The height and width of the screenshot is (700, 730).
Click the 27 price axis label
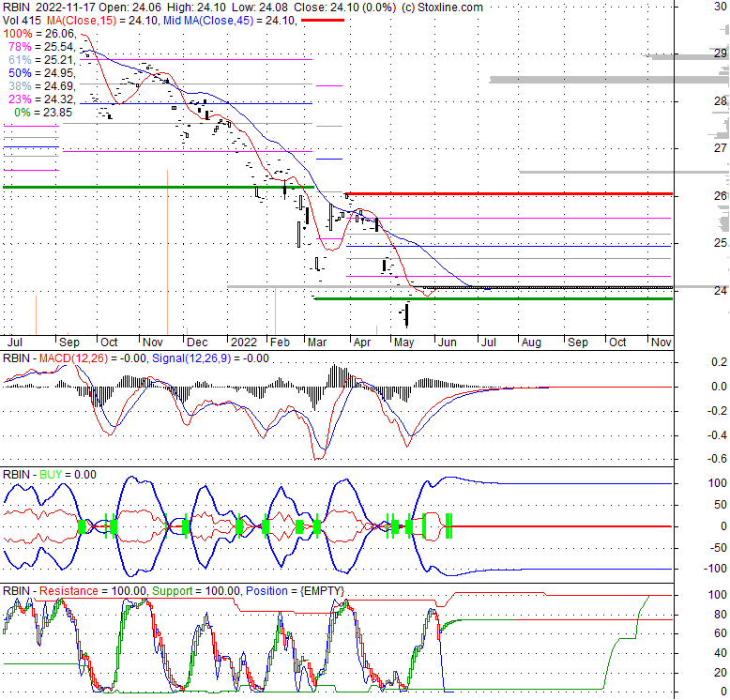(x=720, y=148)
